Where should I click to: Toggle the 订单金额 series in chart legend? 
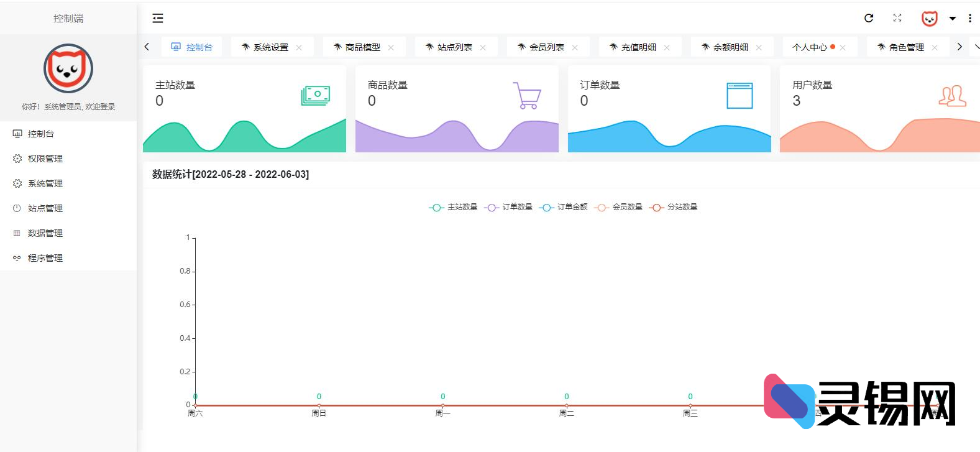point(564,207)
